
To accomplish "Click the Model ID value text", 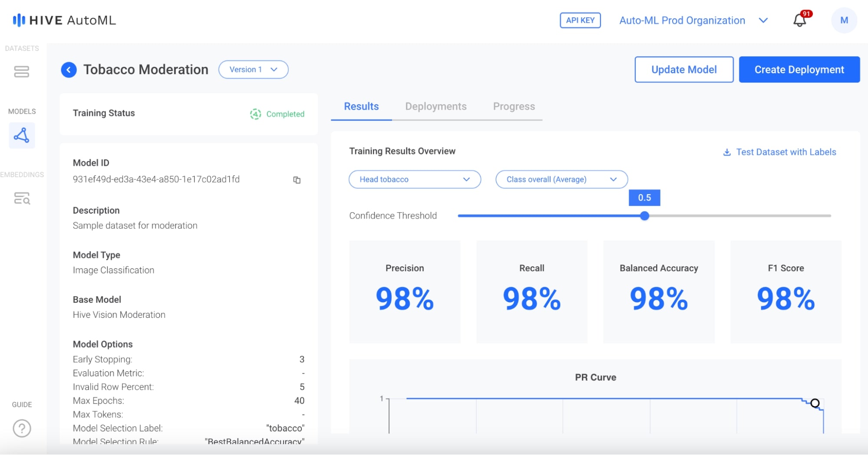I will (156, 179).
